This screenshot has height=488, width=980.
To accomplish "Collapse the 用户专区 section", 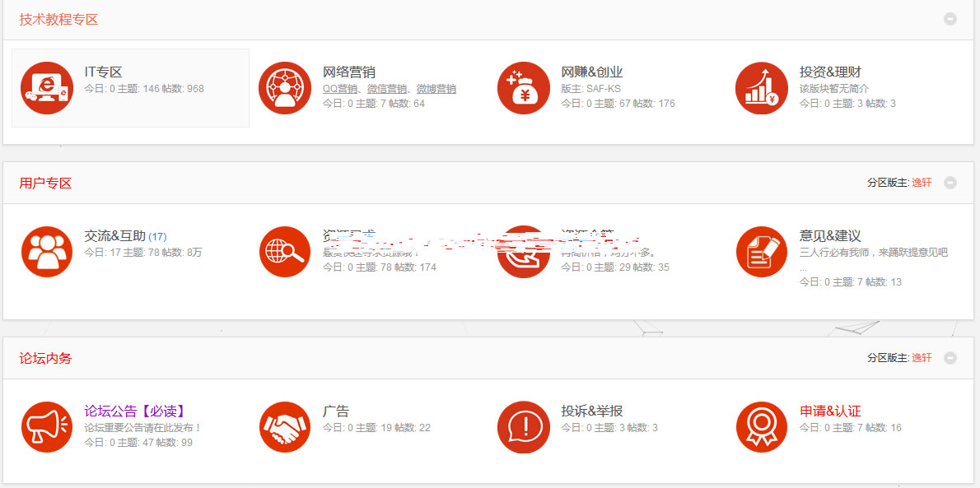I will 950,183.
